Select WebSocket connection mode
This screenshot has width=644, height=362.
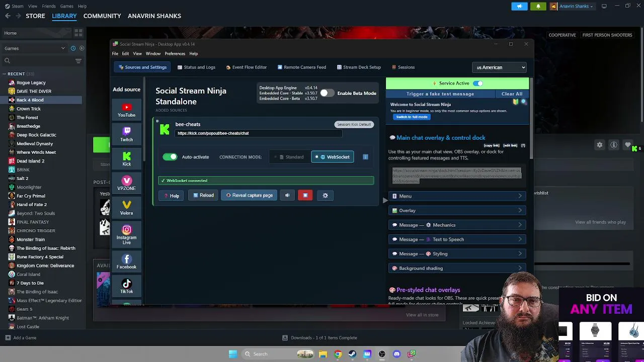pos(333,157)
